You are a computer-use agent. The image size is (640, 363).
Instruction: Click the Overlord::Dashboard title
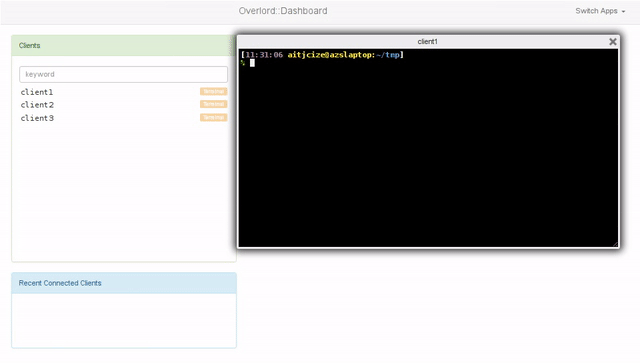coord(283,11)
